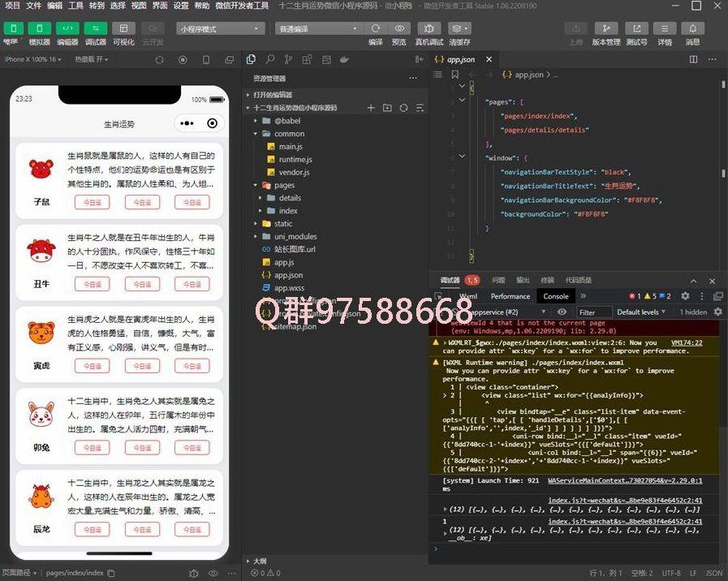The image size is (728, 581).
Task: Open the Default levels dropdown
Action: click(640, 312)
